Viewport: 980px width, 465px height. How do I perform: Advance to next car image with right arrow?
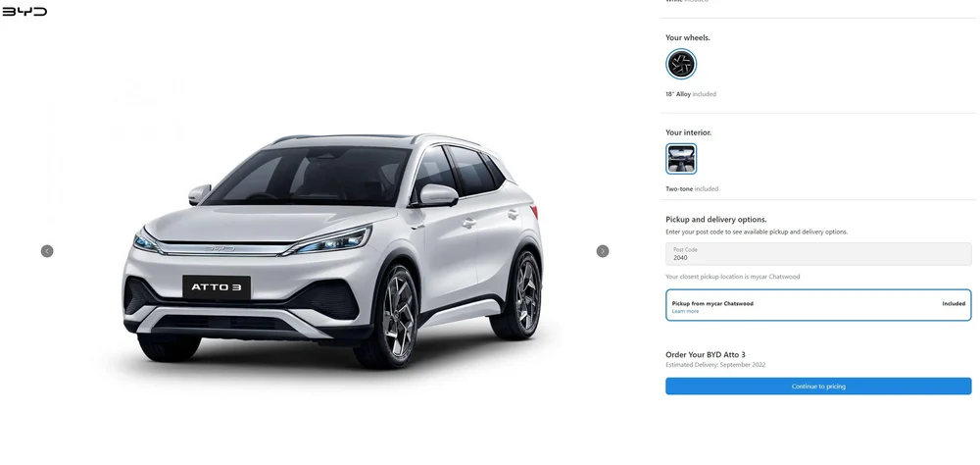(x=603, y=251)
